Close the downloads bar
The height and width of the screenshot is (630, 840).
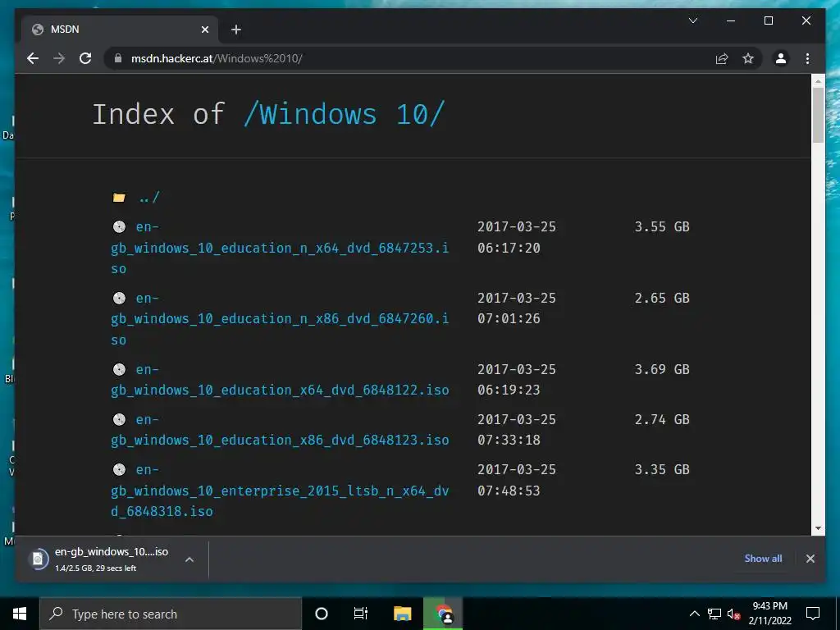(810, 558)
